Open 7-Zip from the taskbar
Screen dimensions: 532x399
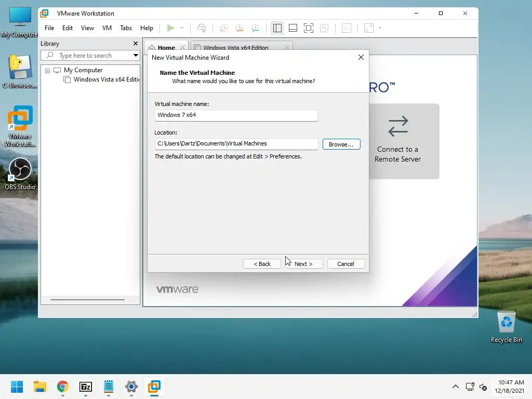86,387
